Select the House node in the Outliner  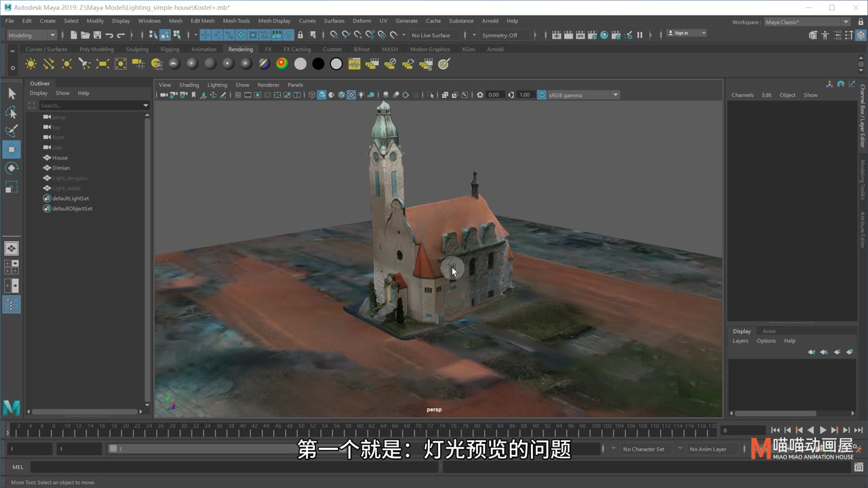(x=60, y=158)
